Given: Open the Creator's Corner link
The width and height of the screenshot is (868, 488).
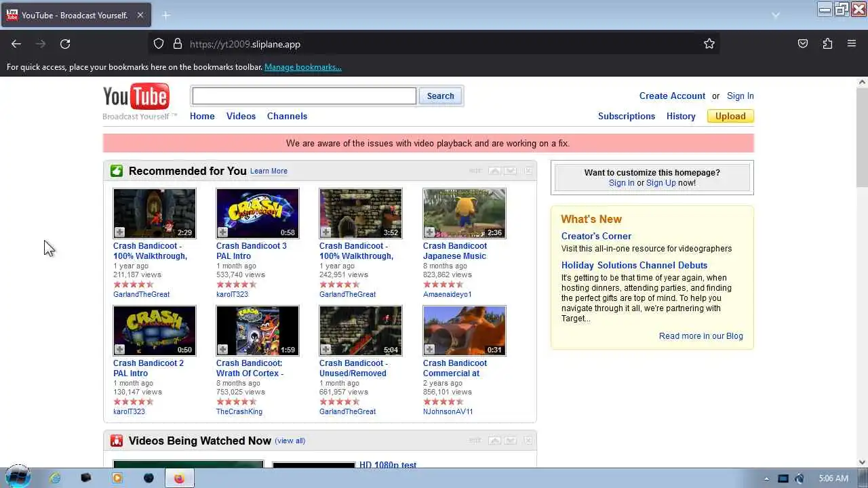Looking at the screenshot, I should click(x=596, y=236).
